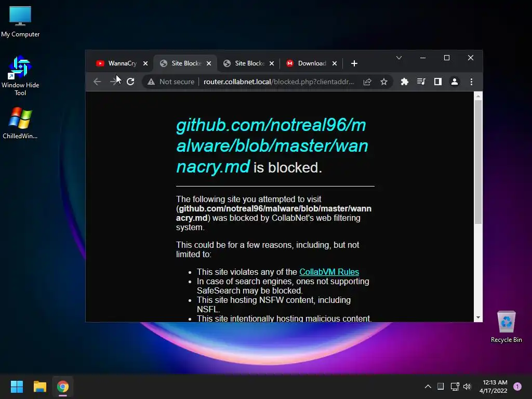Image resolution: width=532 pixels, height=399 pixels.
Task: Open the clock showing 12:13 AM
Action: pos(494,387)
